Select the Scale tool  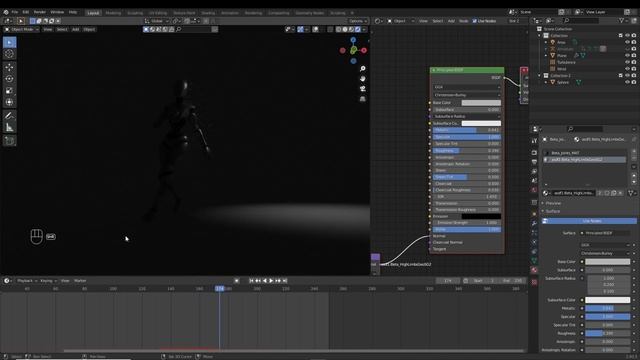coord(9,91)
